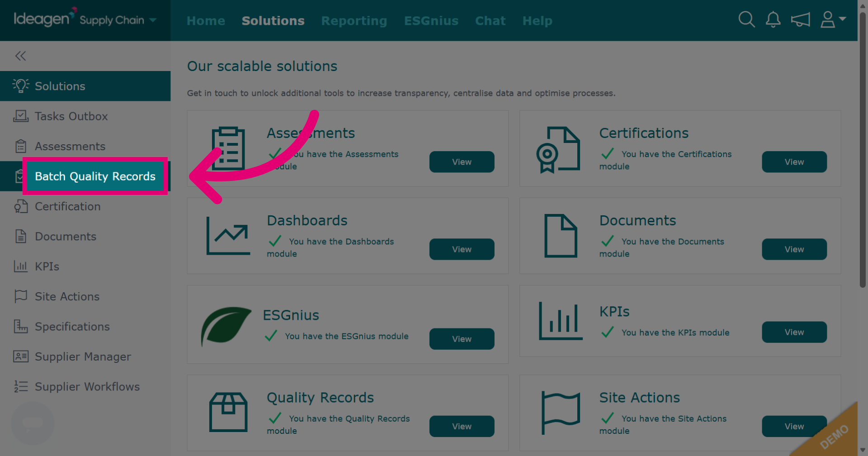Open Site Actions in the sidebar
The height and width of the screenshot is (456, 868).
pyautogui.click(x=85, y=296)
